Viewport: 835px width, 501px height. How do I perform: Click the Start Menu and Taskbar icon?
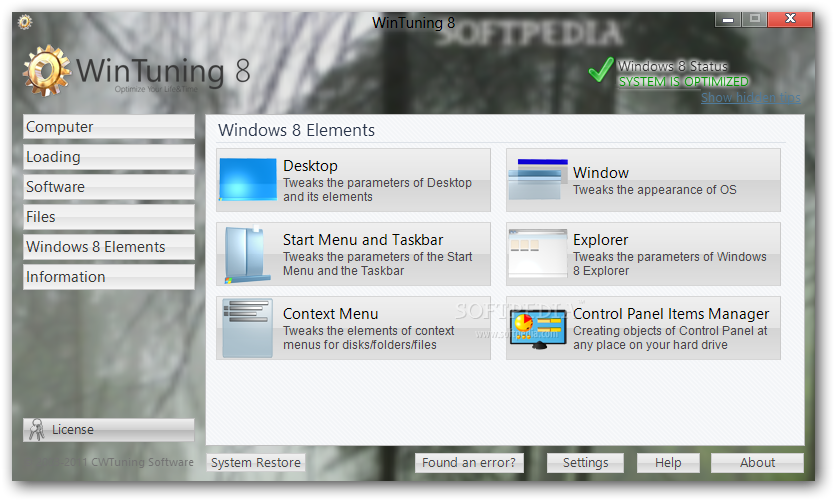pyautogui.click(x=248, y=254)
